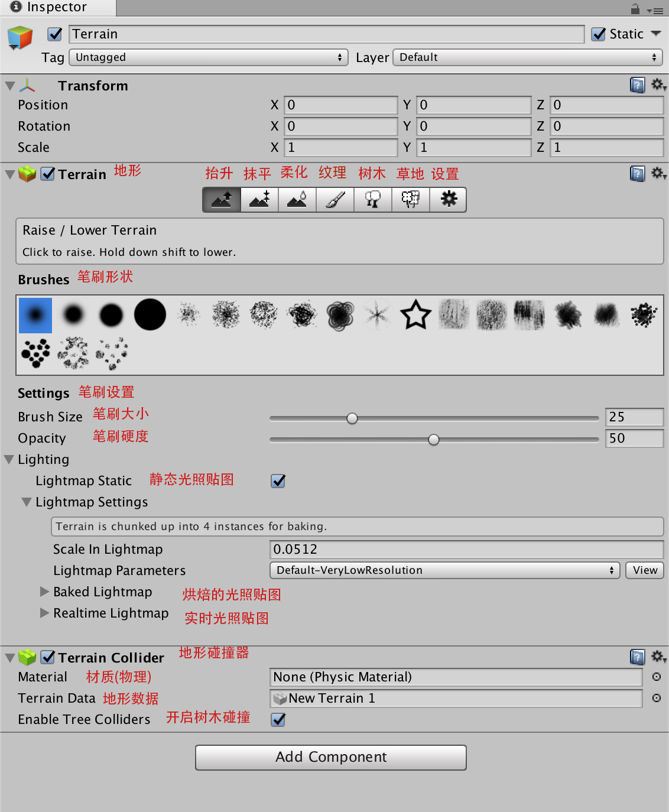Viewport: 669px width, 812px height.
Task: Open the Terrain Collider gear menu
Action: (658, 657)
